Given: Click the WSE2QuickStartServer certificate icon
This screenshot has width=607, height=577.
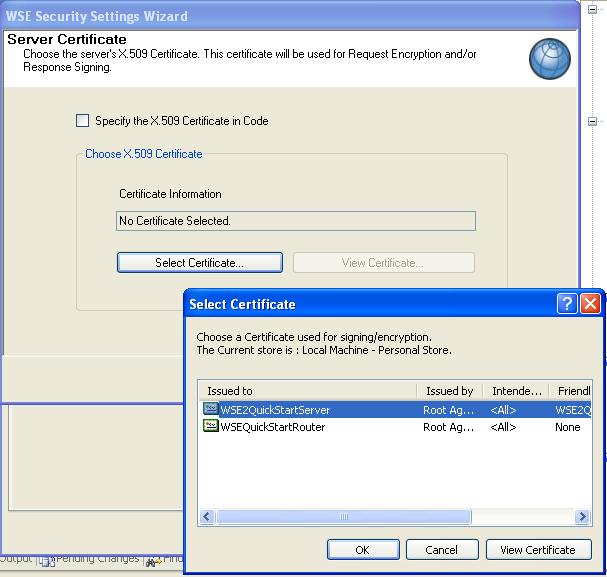Looking at the screenshot, I should 211,409.
